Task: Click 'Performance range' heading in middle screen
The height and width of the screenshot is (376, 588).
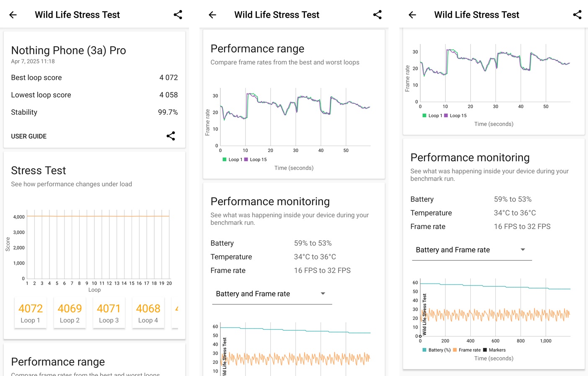Action: 257,49
